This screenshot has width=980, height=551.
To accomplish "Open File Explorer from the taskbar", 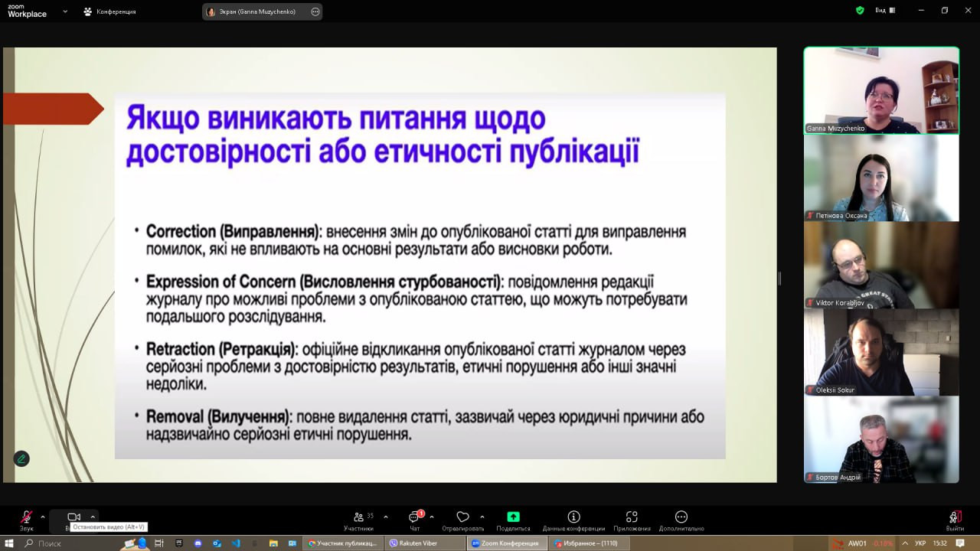I will coord(273,543).
